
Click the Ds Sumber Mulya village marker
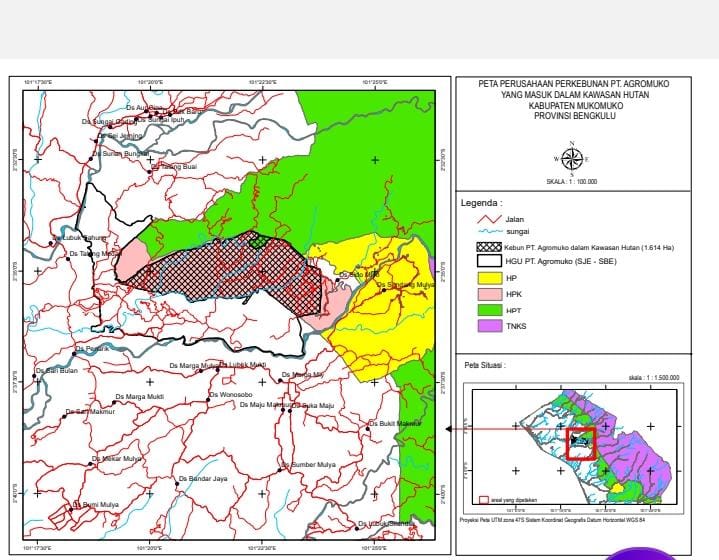(283, 466)
